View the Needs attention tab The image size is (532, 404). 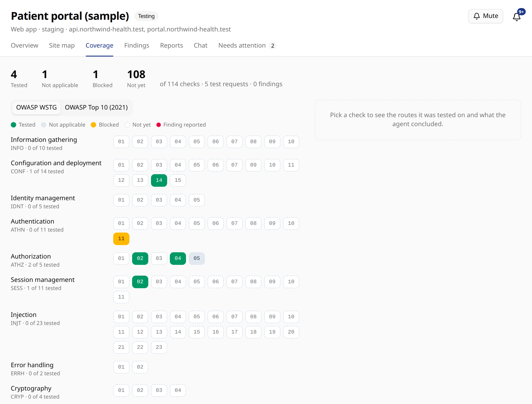tap(247, 45)
